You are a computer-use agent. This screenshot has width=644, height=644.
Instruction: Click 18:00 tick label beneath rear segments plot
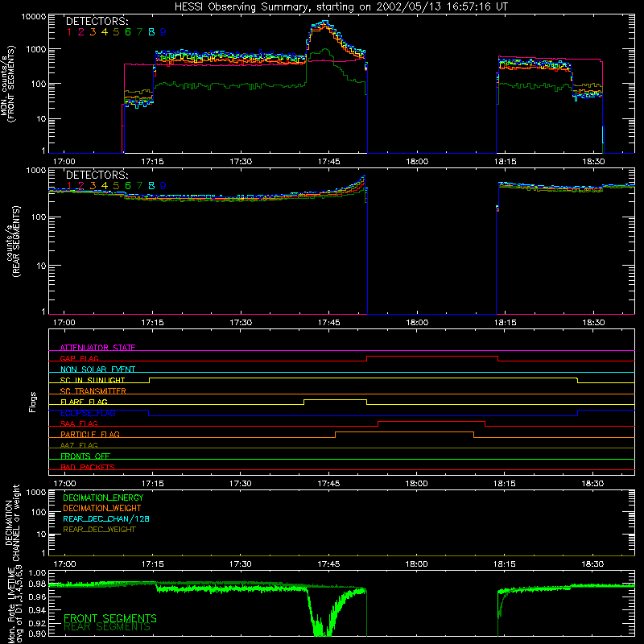[x=417, y=323]
